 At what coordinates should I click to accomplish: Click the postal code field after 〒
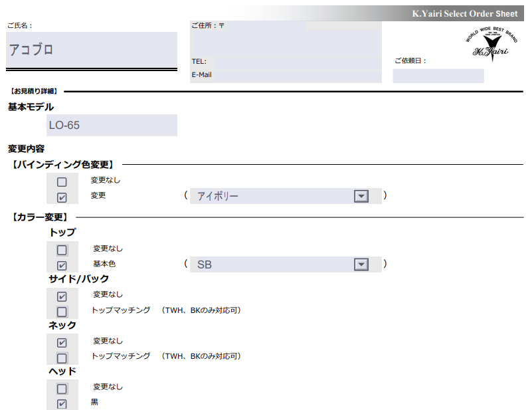266,26
